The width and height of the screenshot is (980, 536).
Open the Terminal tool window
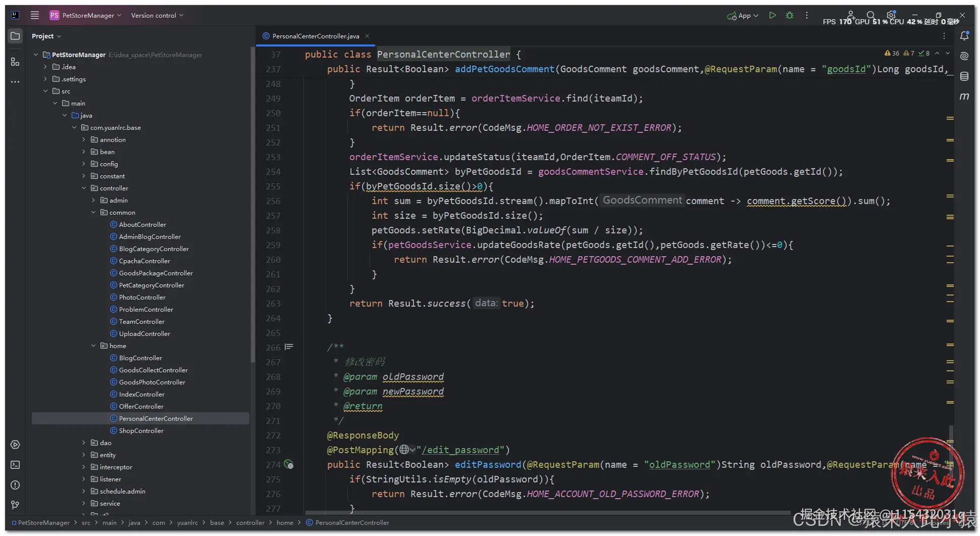(15, 465)
